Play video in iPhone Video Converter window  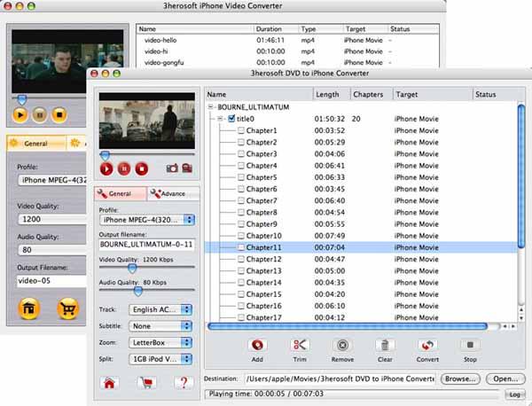(20, 115)
